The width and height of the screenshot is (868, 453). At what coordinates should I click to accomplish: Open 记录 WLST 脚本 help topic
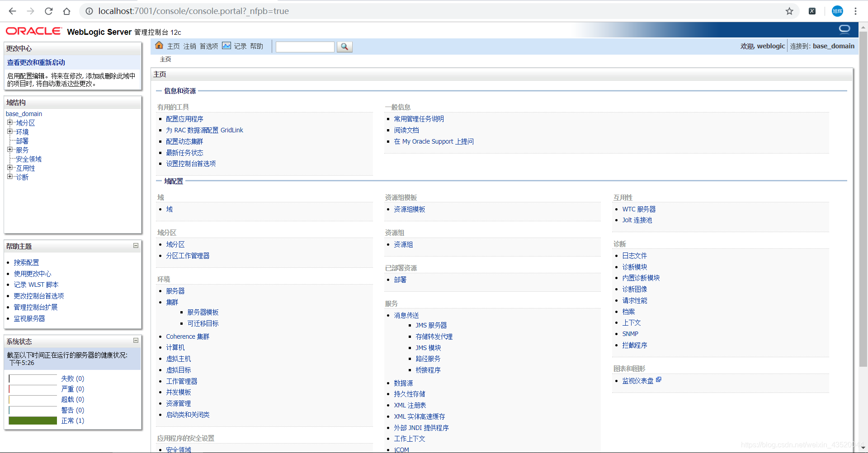[x=36, y=285]
